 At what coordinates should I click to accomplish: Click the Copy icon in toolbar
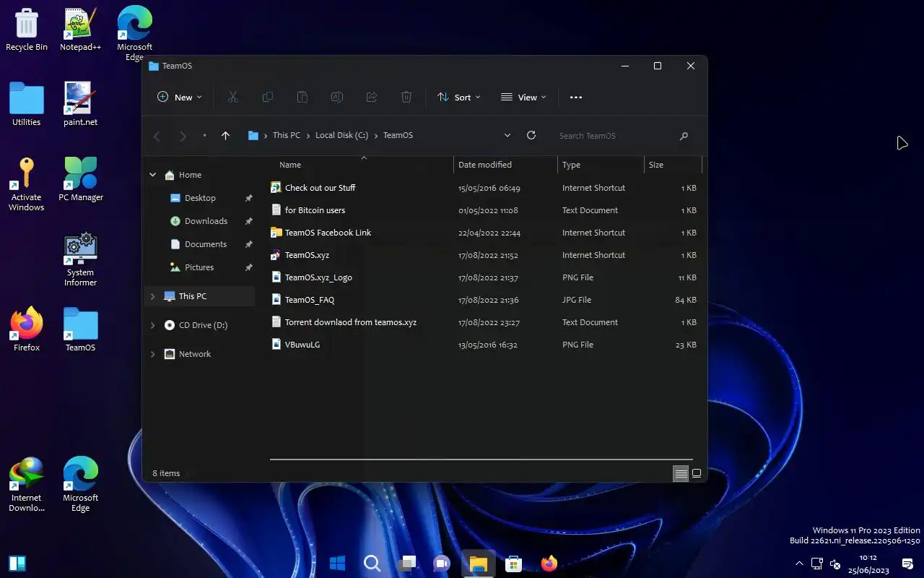[x=267, y=97]
